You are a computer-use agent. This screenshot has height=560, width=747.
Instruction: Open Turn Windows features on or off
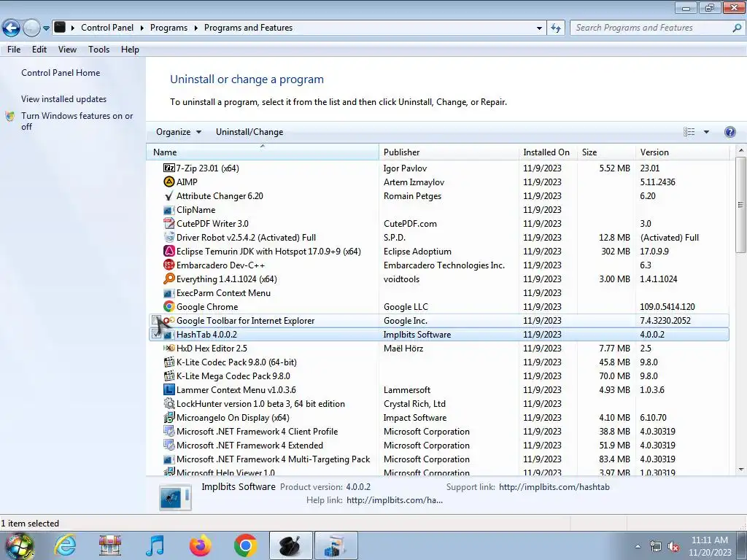(77, 121)
